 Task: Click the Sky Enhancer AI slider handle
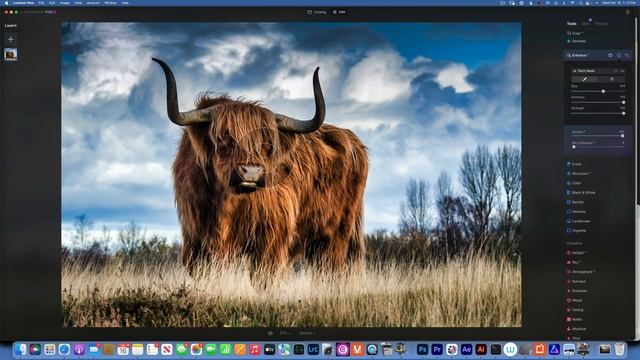click(x=574, y=147)
